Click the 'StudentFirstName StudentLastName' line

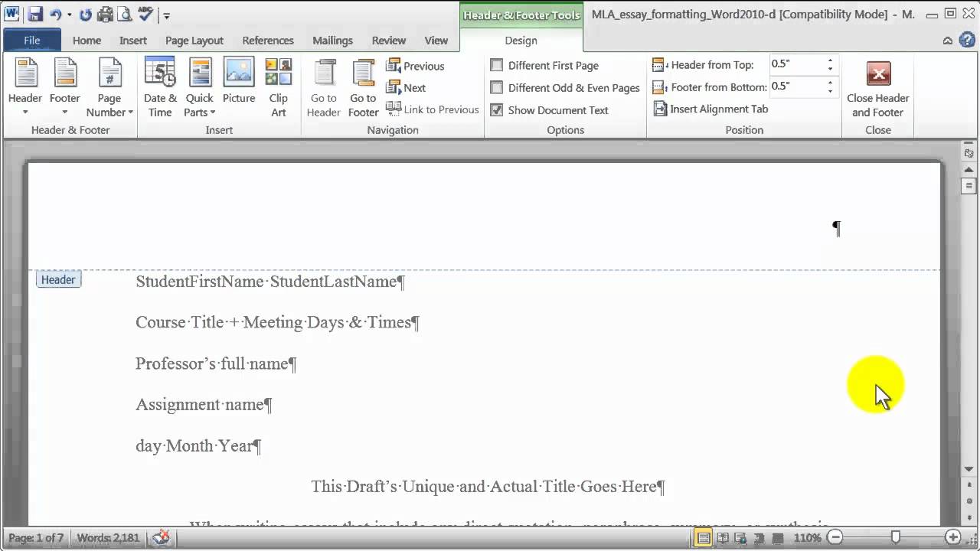[x=270, y=282]
